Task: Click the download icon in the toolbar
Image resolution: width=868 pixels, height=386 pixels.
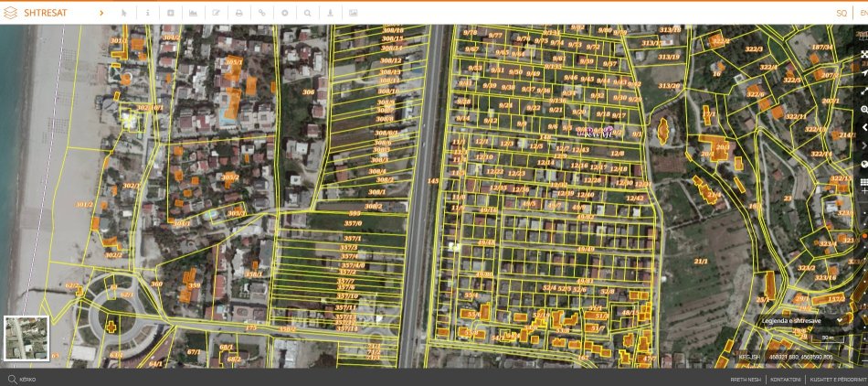Action: (x=329, y=14)
